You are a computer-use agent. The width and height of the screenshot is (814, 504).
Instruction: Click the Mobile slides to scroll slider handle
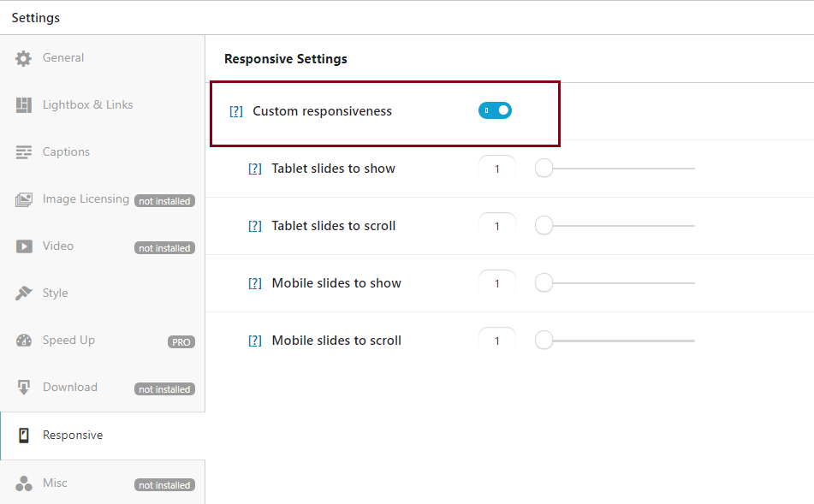point(544,341)
